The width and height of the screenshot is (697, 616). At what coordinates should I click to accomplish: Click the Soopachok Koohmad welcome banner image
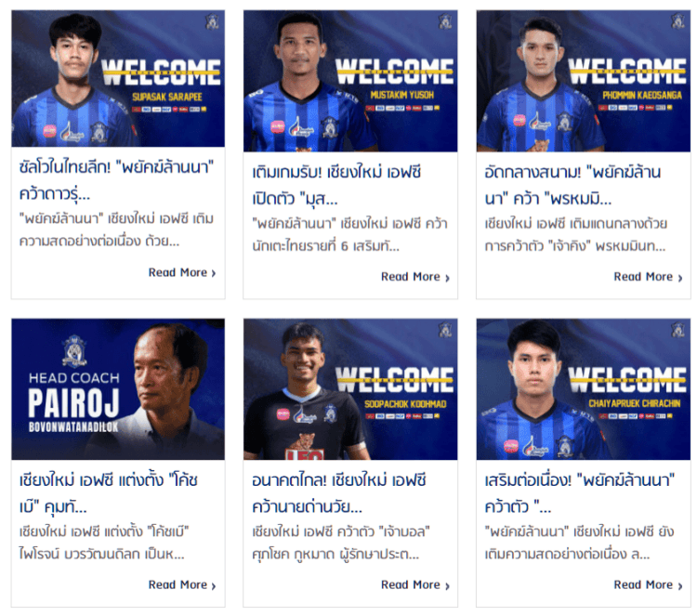tap(350, 389)
